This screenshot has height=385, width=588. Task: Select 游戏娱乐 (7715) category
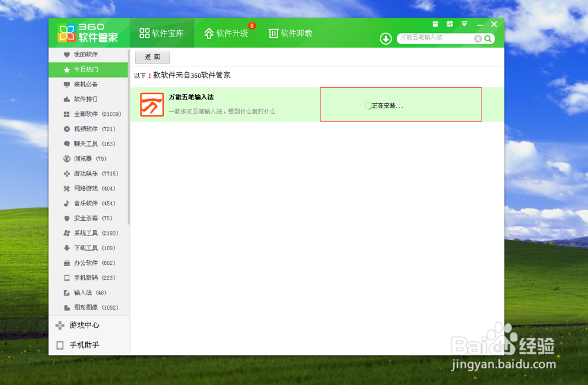tap(88, 174)
